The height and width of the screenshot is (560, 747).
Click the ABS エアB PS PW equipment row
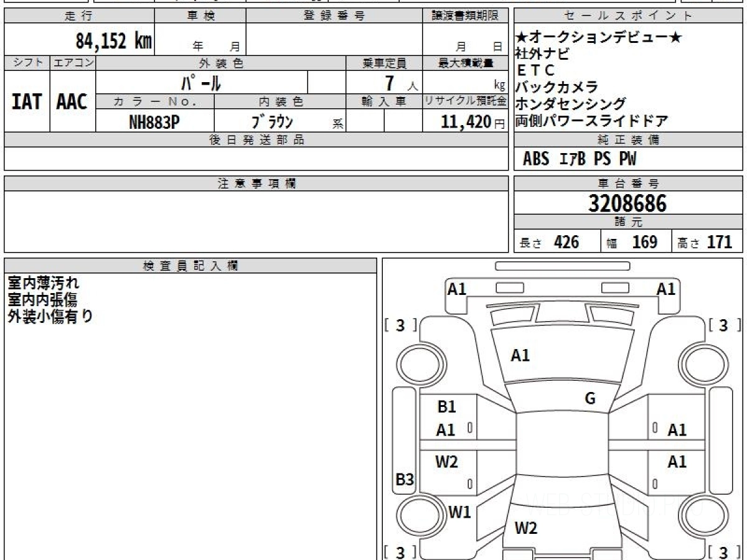pyautogui.click(x=579, y=159)
